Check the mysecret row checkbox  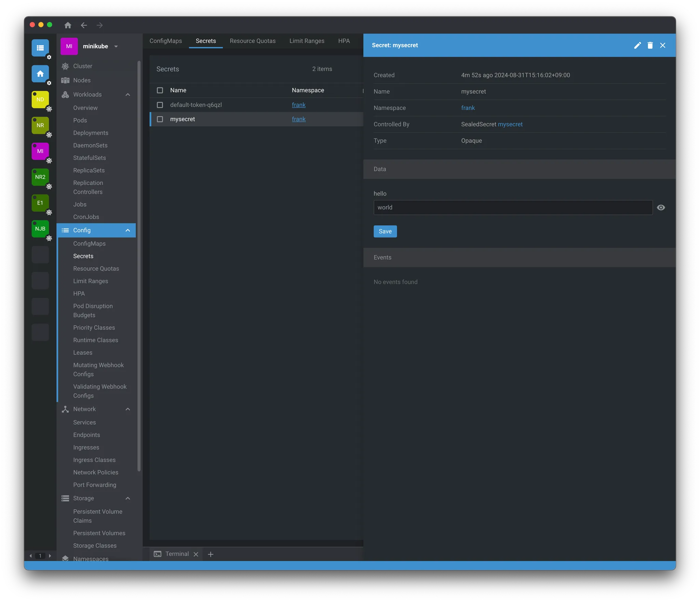(x=160, y=119)
